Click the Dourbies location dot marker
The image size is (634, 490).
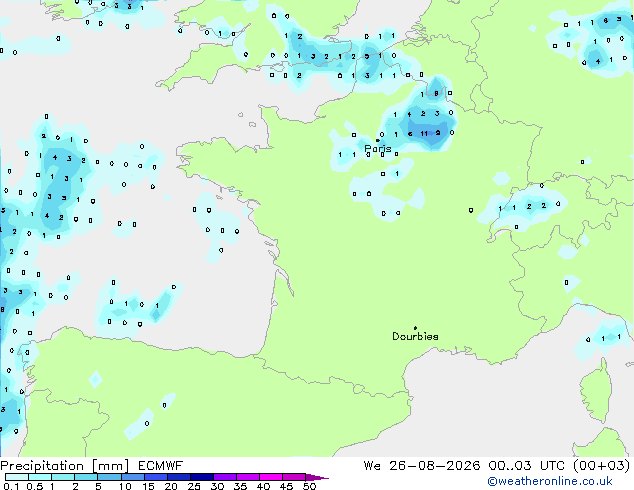(x=415, y=328)
